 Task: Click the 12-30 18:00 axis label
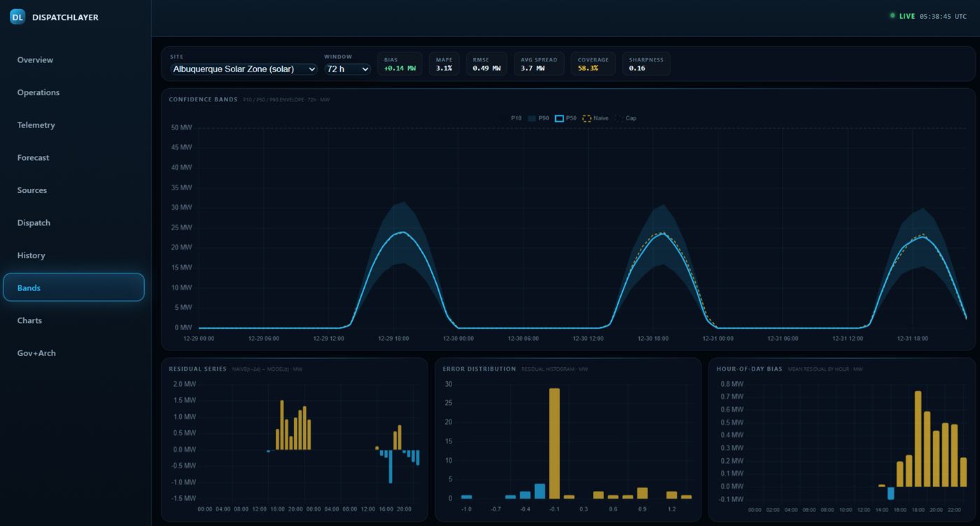(x=653, y=339)
